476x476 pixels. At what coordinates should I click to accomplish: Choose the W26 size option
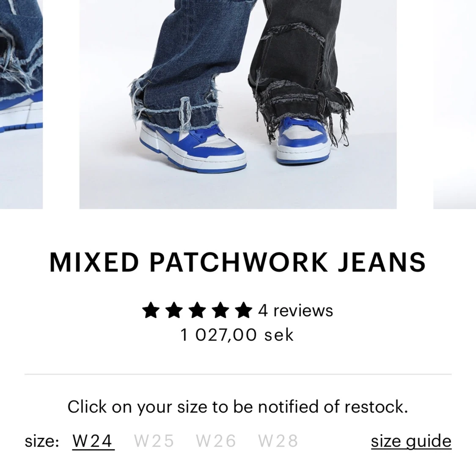pyautogui.click(x=216, y=441)
